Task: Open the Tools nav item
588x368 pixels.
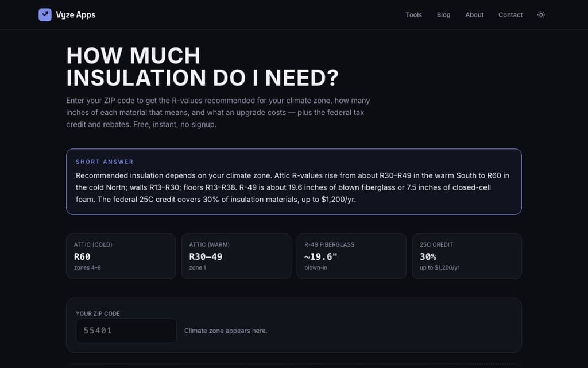Action: click(413, 14)
